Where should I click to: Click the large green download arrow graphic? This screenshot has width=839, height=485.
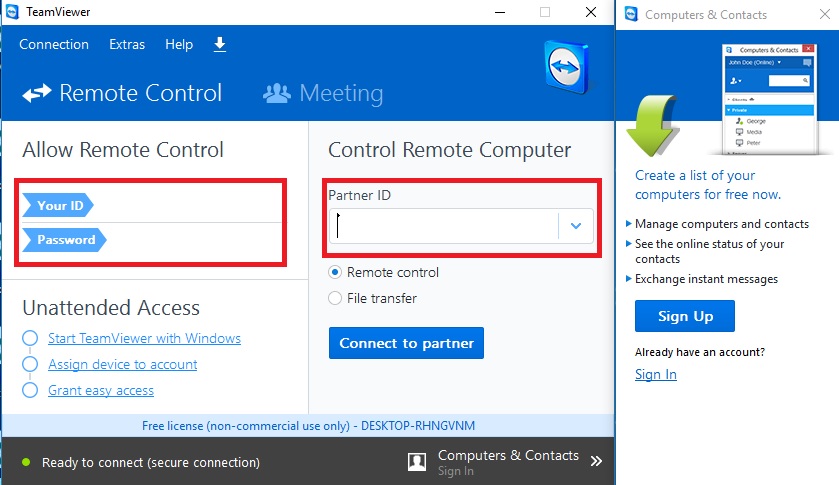(x=652, y=125)
